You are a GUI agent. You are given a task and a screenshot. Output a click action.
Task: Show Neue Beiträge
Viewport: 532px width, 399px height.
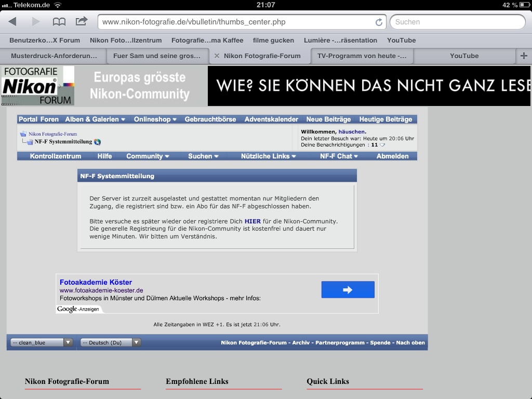328,119
